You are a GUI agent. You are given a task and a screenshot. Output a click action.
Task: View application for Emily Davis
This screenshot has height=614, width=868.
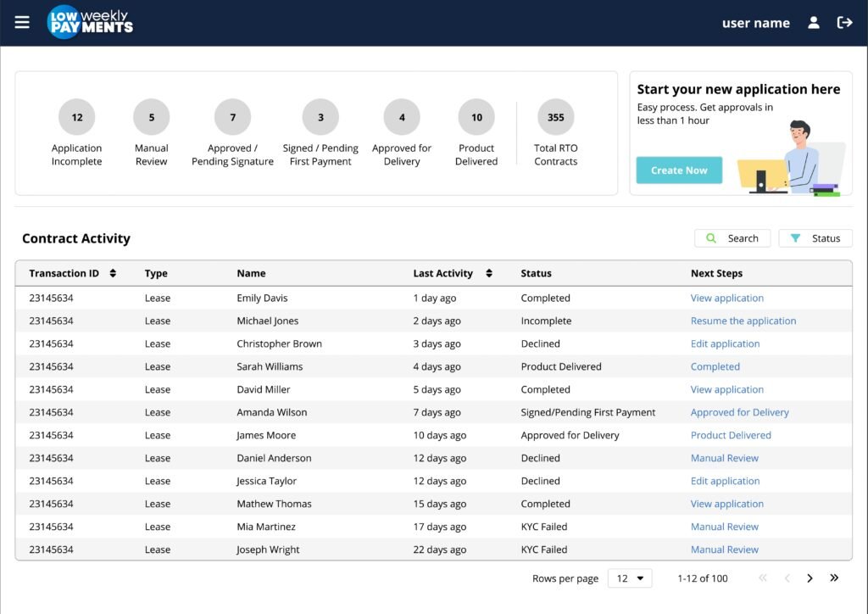(726, 299)
